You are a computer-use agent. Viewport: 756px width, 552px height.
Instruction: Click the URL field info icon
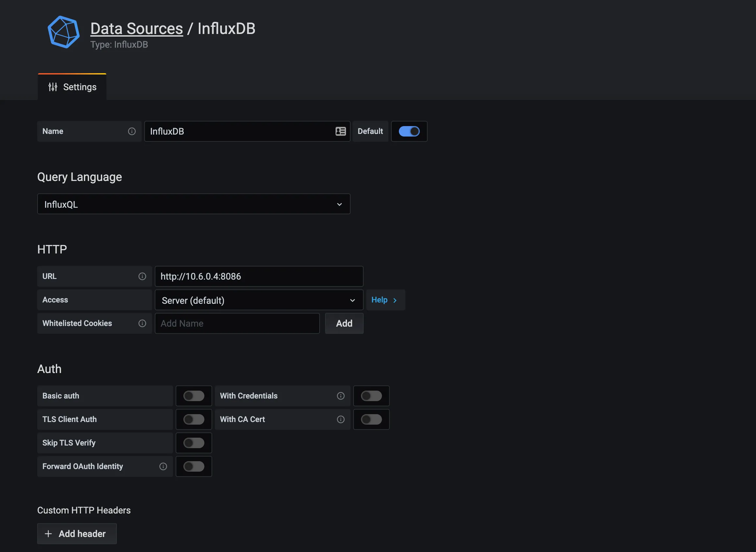click(142, 276)
